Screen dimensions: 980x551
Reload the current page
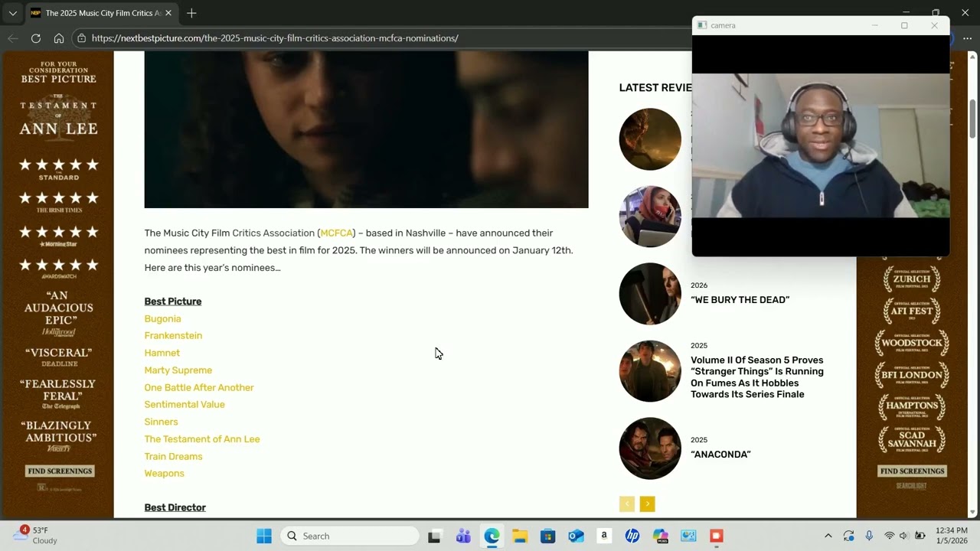pos(36,38)
